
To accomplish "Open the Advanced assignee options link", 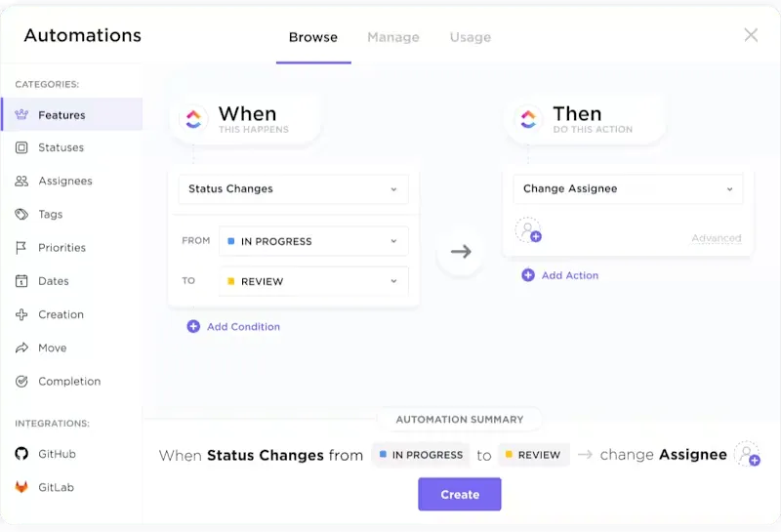I will (x=717, y=238).
